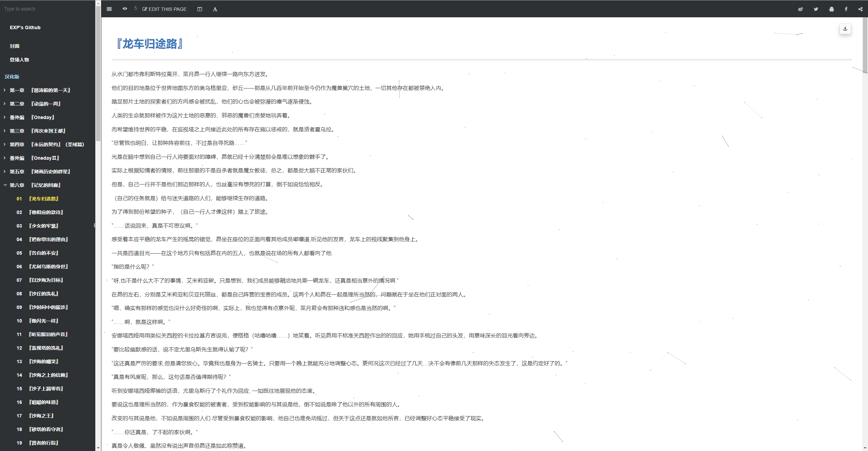Share page on Twitter
This screenshot has height=451, width=868.
pos(816,9)
